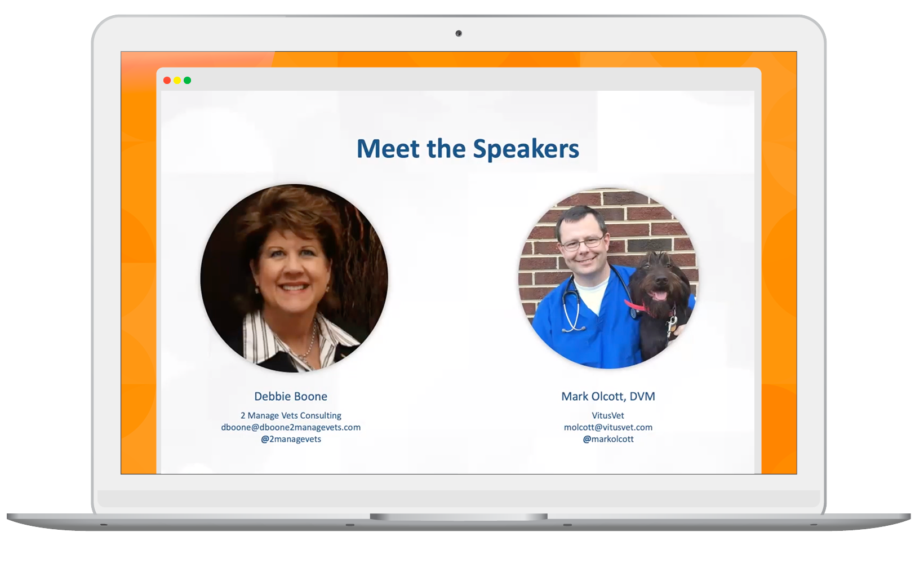The image size is (924, 563).
Task: Click the @markolcott handle
Action: (x=608, y=439)
